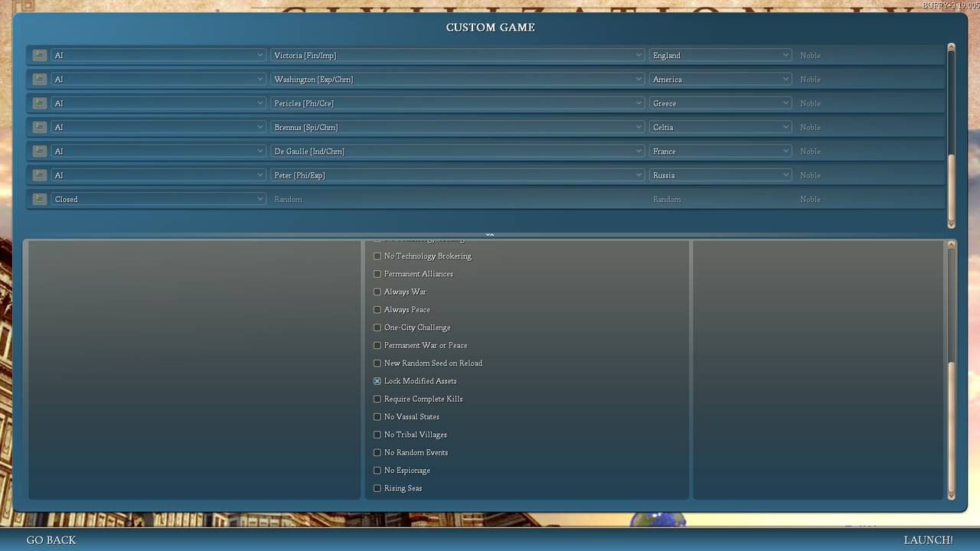The height and width of the screenshot is (551, 980).
Task: Open the AI slot dropdown on Brennus' row
Action: [158, 127]
